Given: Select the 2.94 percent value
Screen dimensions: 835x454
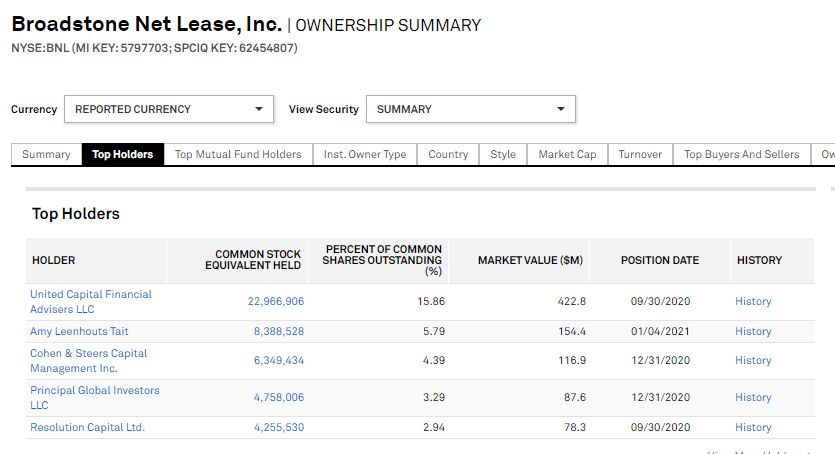Looking at the screenshot, I should tap(434, 427).
